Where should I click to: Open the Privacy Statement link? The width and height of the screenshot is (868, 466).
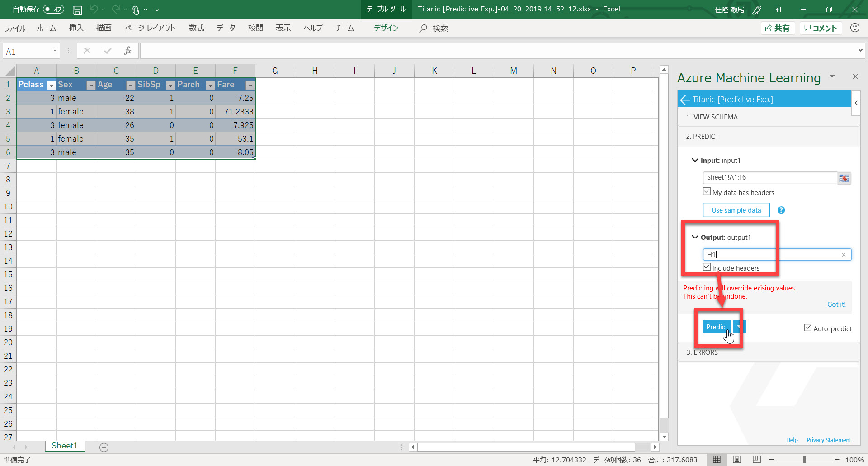[829, 440]
